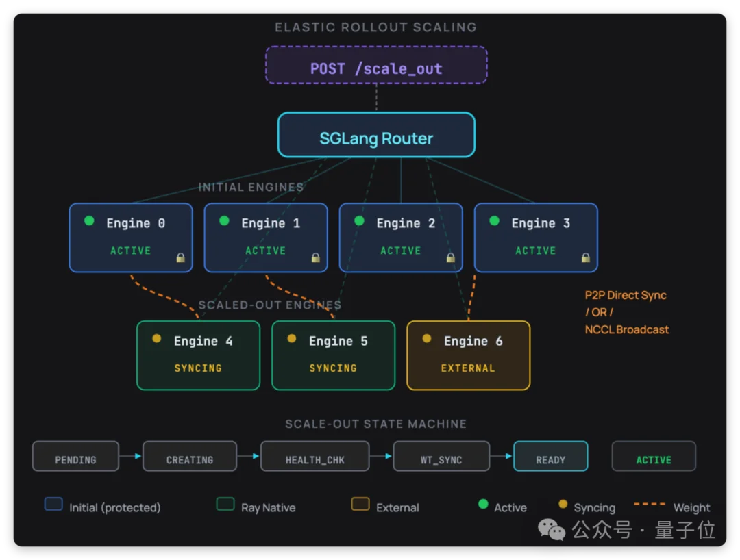Click the lock icon on Engine 0
The width and height of the screenshot is (740, 560).
coord(181,258)
